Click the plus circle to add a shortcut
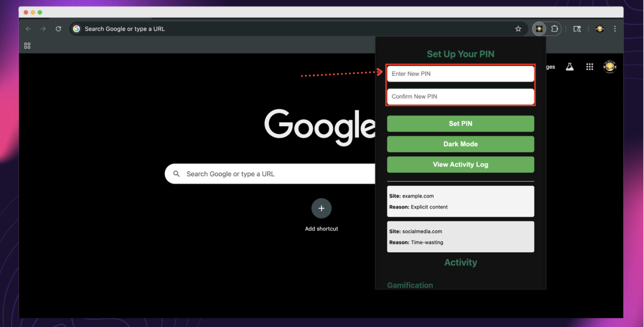644x327 pixels. tap(321, 208)
